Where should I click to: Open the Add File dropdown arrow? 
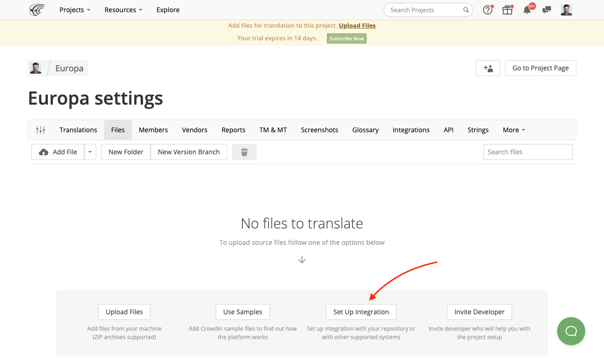[x=90, y=152]
